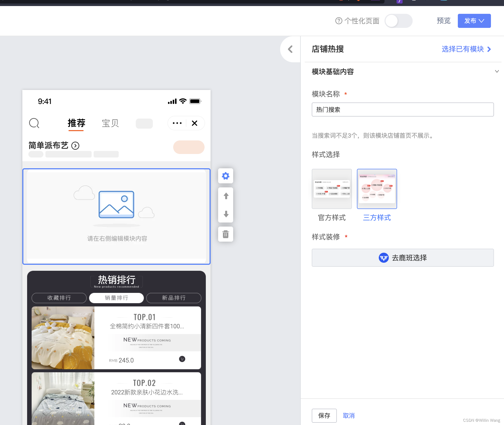504x425 pixels.
Task: Click the cart icon on TOP.01 product
Action: tap(182, 359)
